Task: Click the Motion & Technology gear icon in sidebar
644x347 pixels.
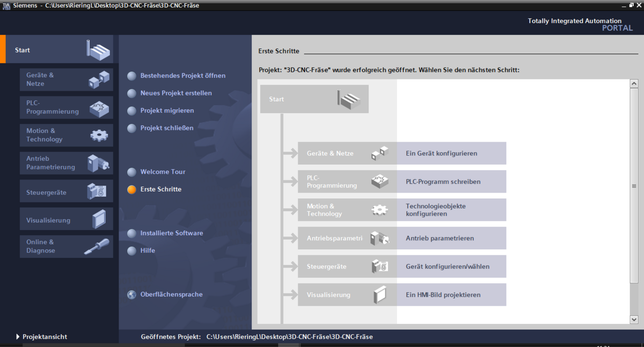Action: pyautogui.click(x=99, y=135)
